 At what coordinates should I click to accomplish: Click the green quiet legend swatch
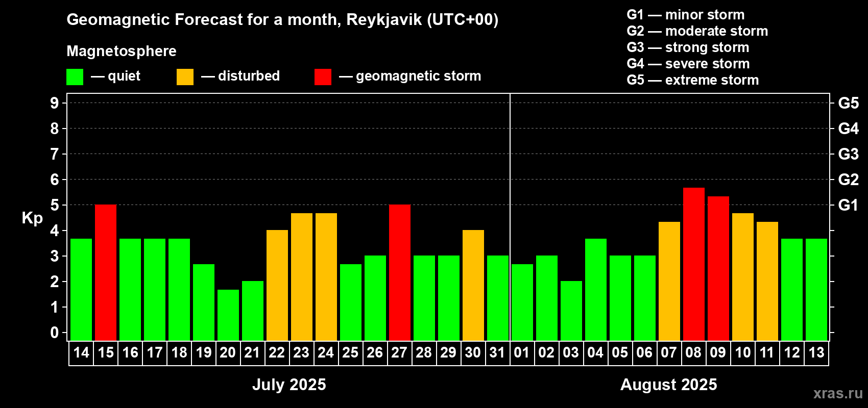(x=75, y=77)
